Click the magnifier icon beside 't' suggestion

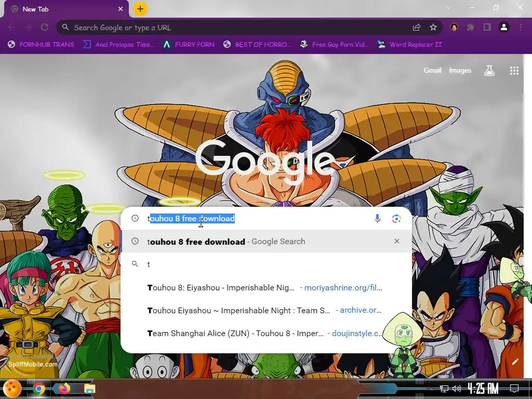point(135,263)
